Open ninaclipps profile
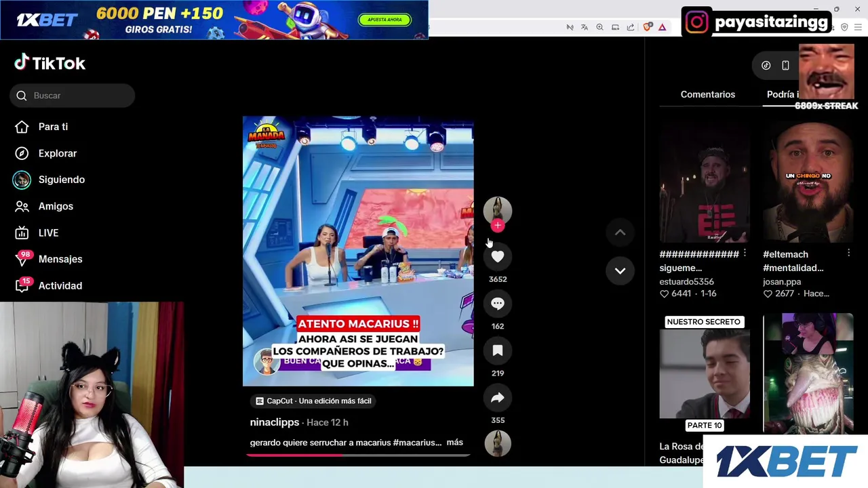The height and width of the screenshot is (488, 868). click(x=275, y=422)
